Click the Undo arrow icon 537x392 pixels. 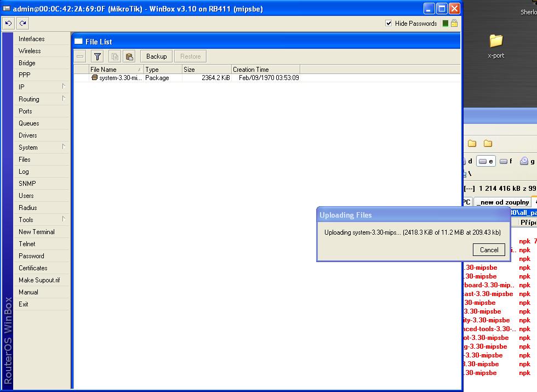(8, 23)
